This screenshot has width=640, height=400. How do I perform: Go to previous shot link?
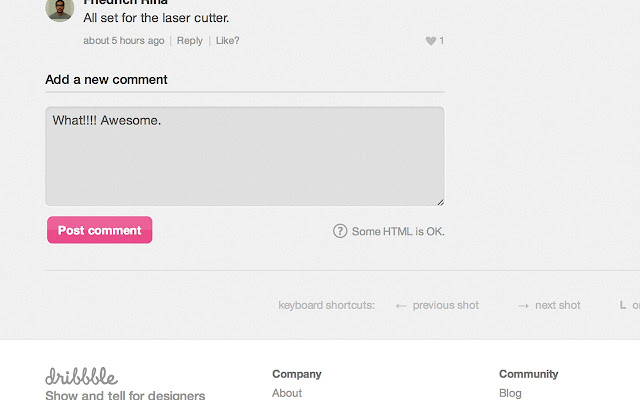click(x=446, y=305)
